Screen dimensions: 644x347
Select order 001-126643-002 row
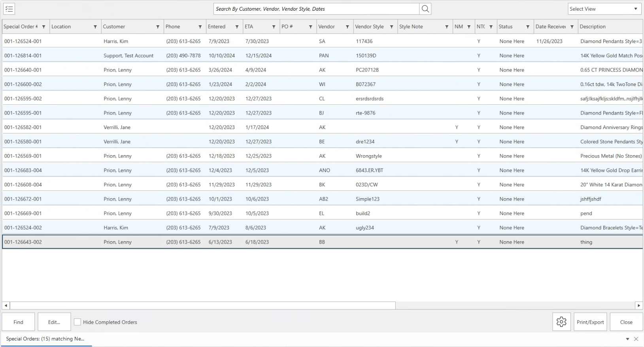pos(322,242)
